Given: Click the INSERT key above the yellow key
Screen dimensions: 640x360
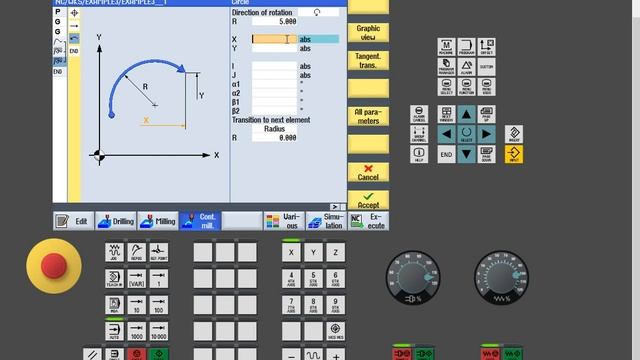Looking at the screenshot, I should pos(514,134).
